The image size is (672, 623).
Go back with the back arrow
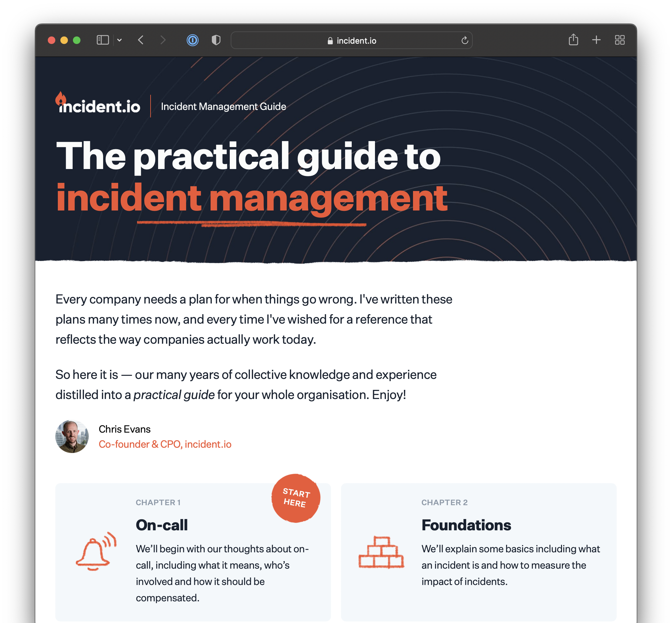141,40
